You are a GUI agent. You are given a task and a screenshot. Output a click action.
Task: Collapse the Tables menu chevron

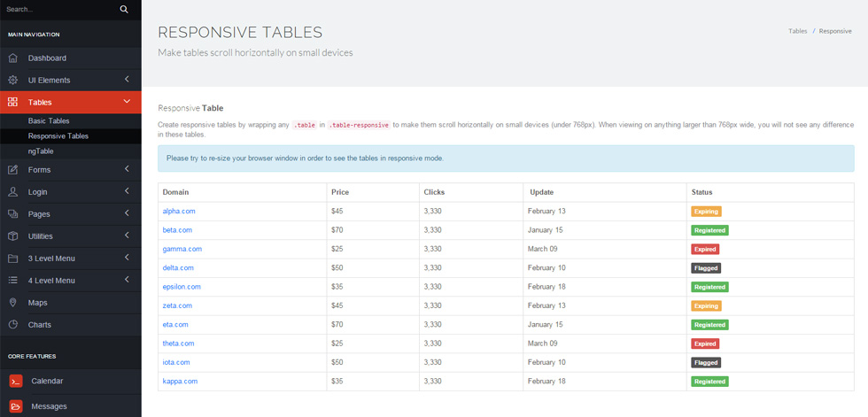[x=127, y=102]
